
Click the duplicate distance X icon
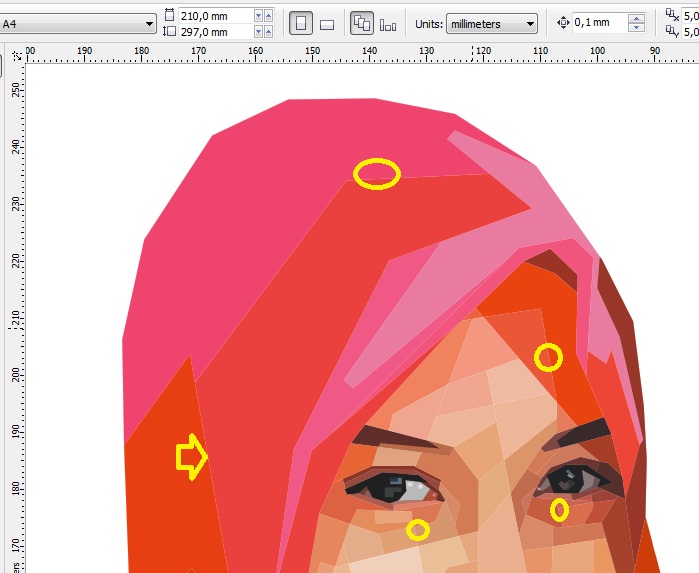point(672,15)
